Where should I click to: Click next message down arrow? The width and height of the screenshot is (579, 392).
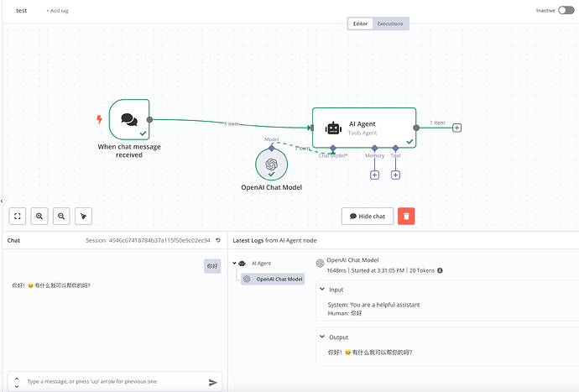17,386
